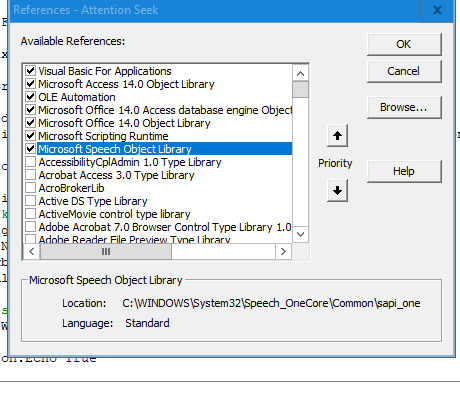Select Adobe Acrobat 7.0 Browser Control row

pyautogui.click(x=165, y=227)
